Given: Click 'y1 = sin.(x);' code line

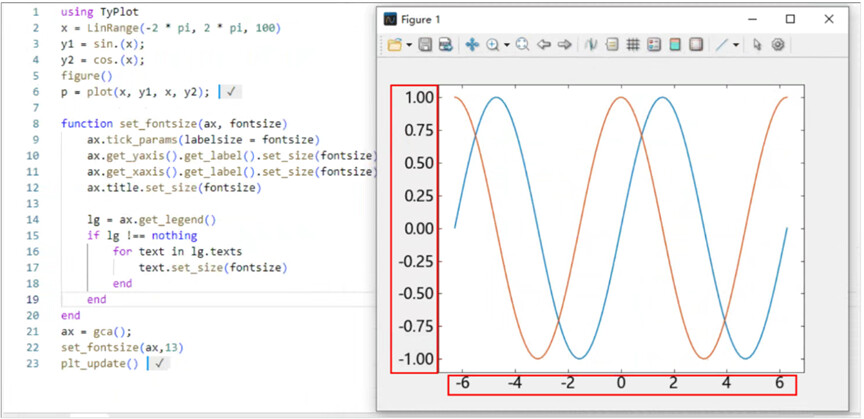Looking at the screenshot, I should tap(103, 44).
